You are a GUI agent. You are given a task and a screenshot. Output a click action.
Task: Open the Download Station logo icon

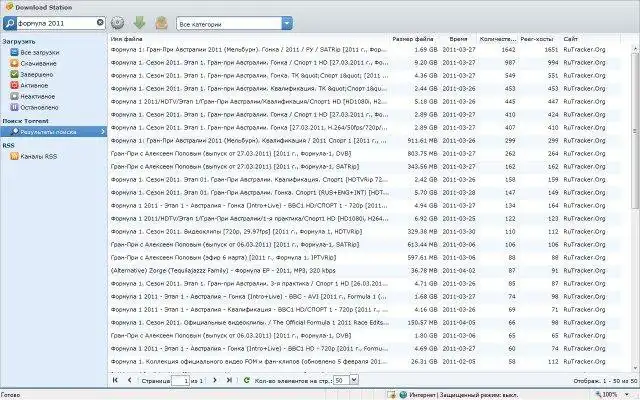tap(9, 7)
